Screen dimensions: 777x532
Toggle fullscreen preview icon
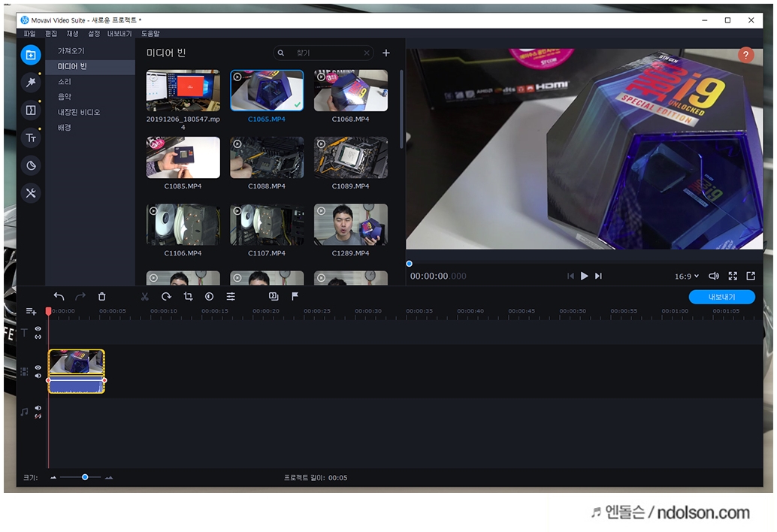733,276
